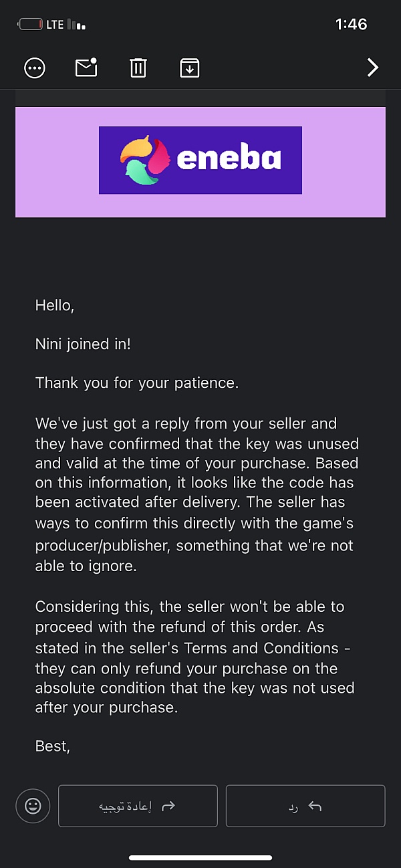The image size is (401, 868).
Task: Select the "Nini joined in!" line
Action: tap(83, 344)
